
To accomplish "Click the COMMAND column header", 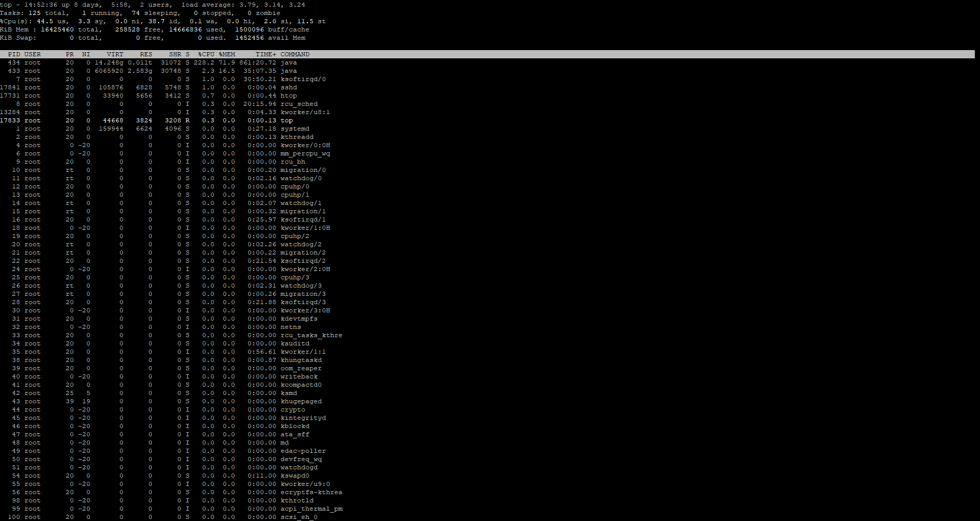I will 294,54.
